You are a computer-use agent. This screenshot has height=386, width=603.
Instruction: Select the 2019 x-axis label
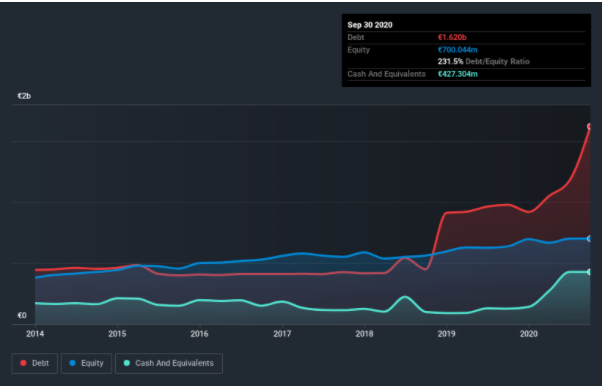446,334
